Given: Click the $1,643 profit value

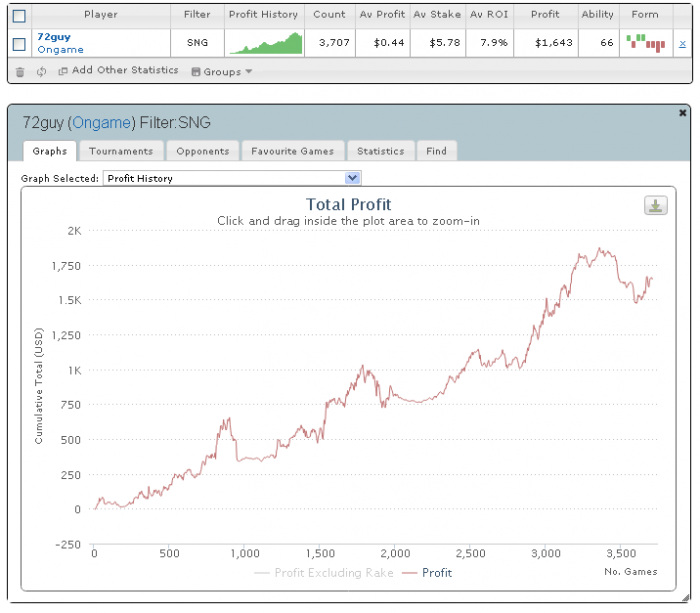Looking at the screenshot, I should point(554,43).
